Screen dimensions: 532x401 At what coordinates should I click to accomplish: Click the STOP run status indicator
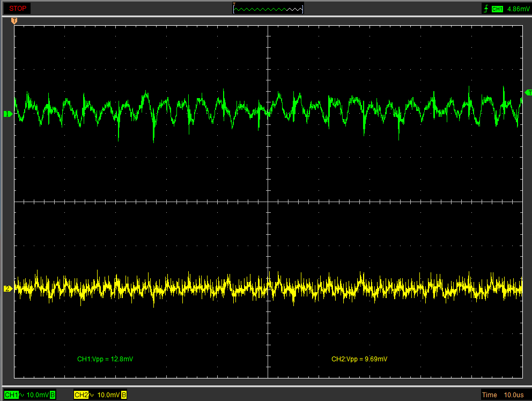(x=17, y=9)
